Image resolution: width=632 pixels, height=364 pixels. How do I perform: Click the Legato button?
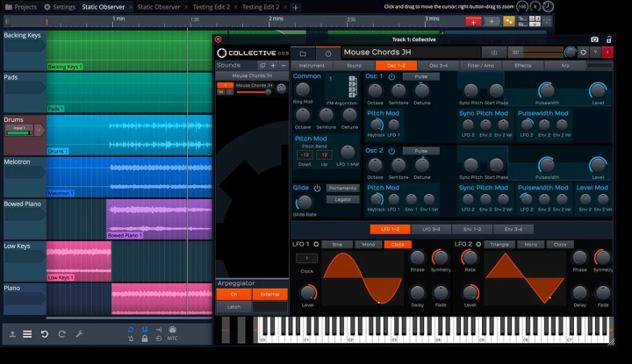point(342,200)
